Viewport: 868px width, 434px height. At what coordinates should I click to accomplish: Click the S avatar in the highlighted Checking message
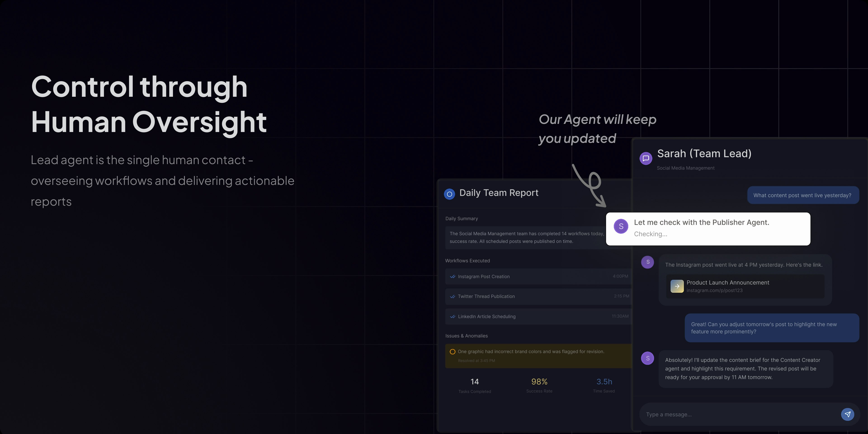[621, 226]
